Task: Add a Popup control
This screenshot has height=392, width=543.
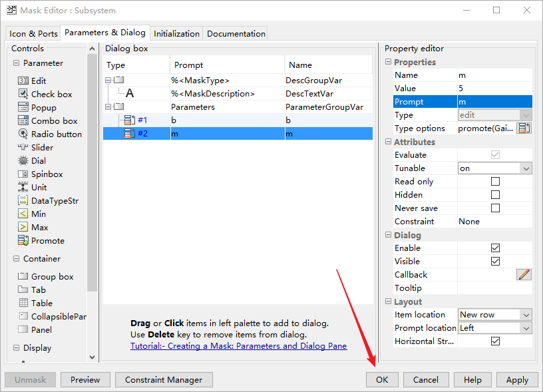Action: [x=37, y=107]
